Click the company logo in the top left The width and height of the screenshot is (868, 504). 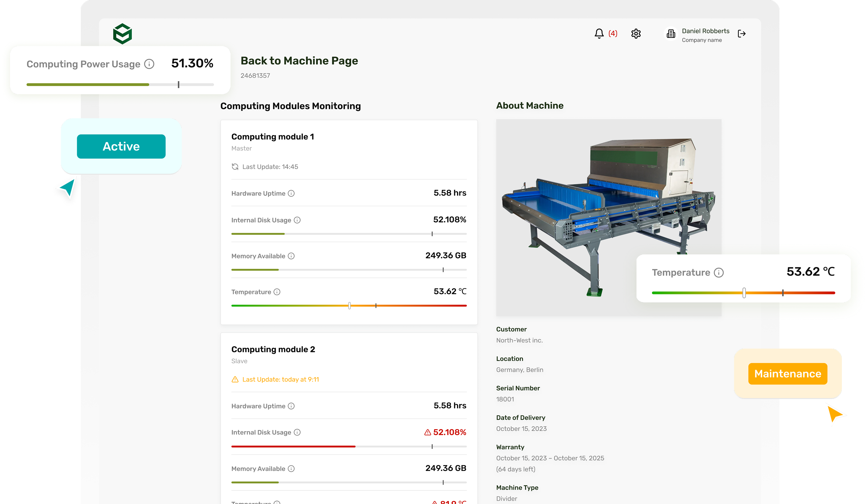click(122, 33)
